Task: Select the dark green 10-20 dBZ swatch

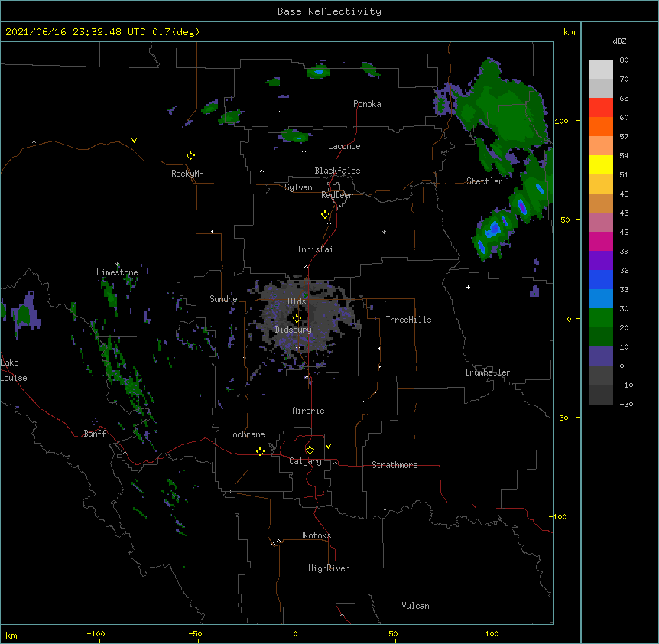Action: click(601, 337)
